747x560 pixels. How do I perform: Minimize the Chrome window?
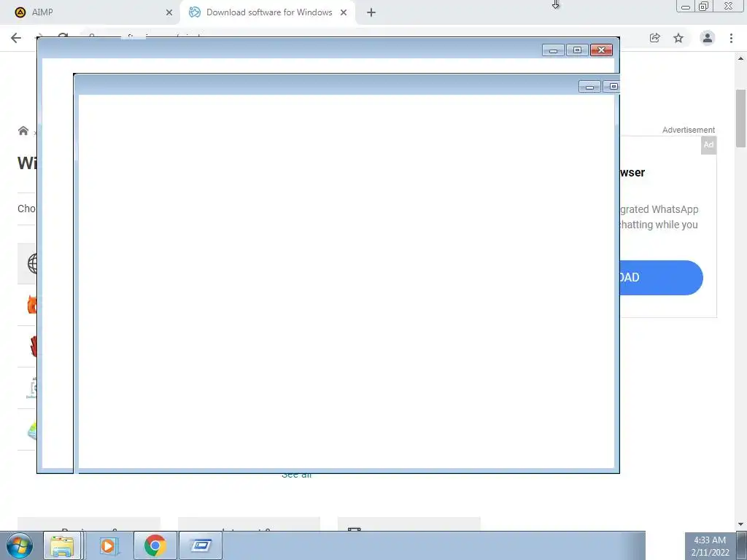686,7
